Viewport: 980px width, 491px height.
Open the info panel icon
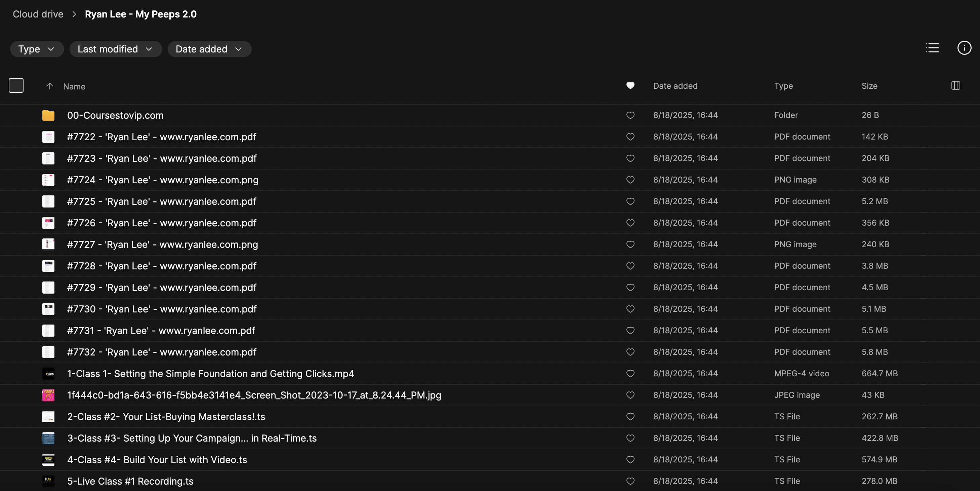point(964,48)
